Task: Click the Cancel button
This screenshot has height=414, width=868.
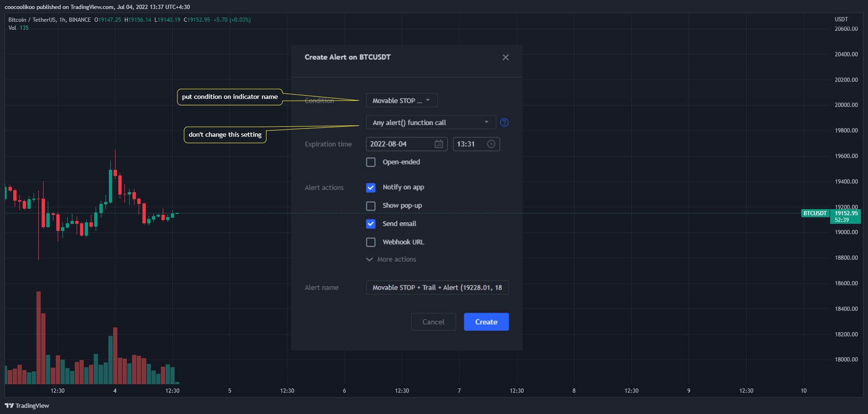Action: tap(434, 322)
